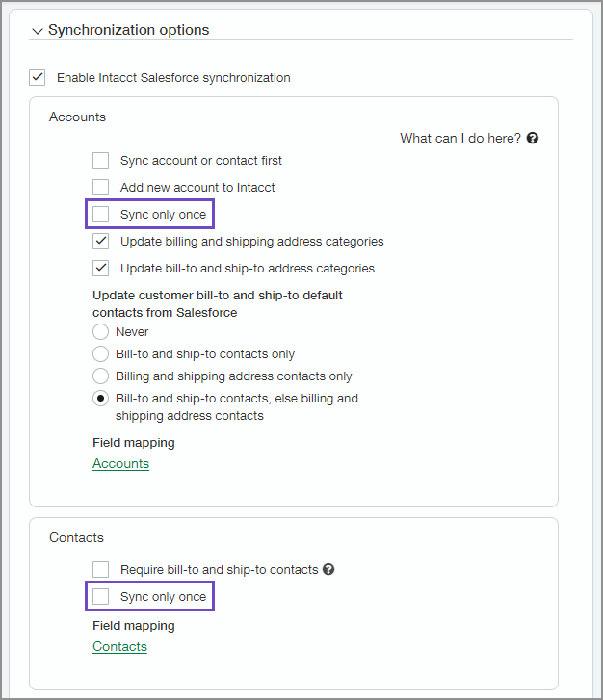Image resolution: width=603 pixels, height=700 pixels.
Task: Uncheck Enable Intacct Salesforce synchronization
Action: click(38, 77)
